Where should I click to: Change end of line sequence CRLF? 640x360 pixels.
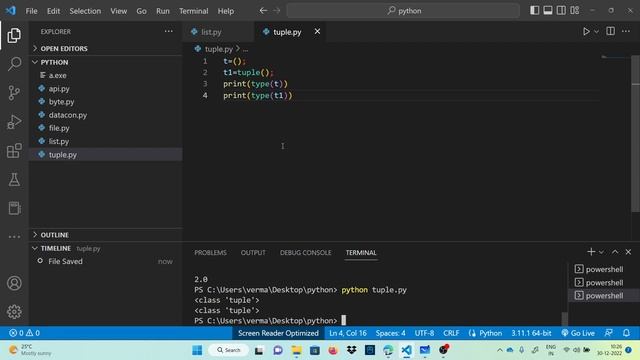(x=451, y=333)
